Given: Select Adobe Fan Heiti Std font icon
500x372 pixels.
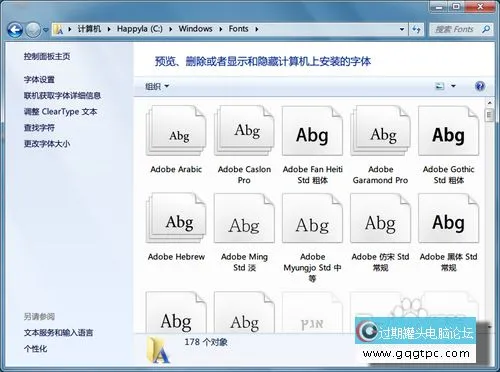Looking at the screenshot, I should pos(312,131).
